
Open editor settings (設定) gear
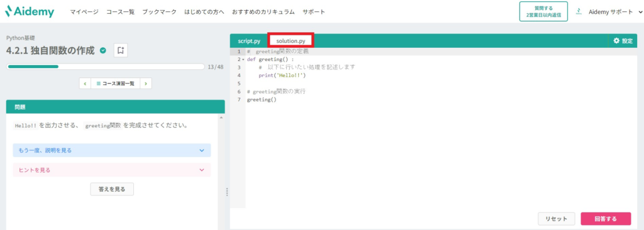coord(623,41)
